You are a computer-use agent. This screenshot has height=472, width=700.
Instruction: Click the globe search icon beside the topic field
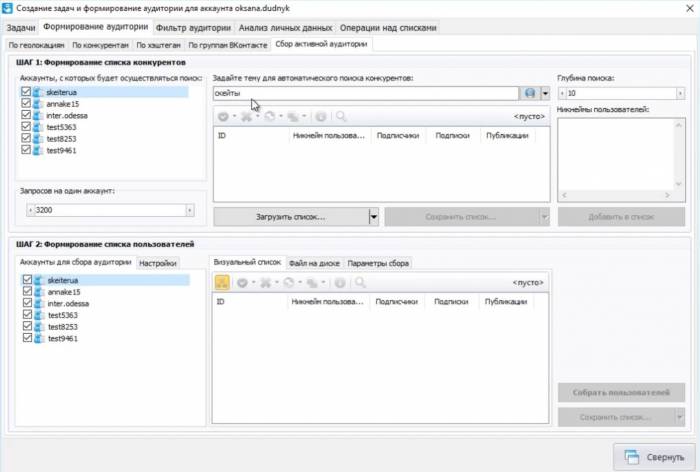tap(530, 93)
